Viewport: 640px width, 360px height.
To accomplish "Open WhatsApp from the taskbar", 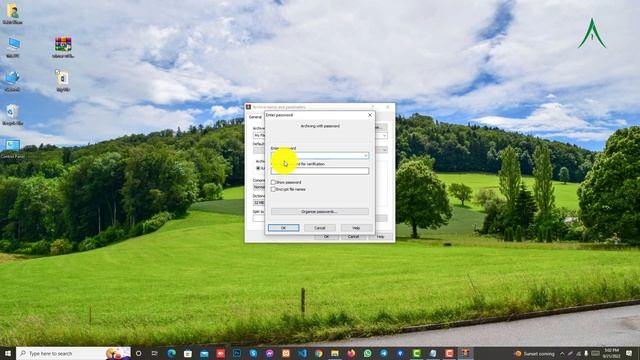I will (367, 353).
